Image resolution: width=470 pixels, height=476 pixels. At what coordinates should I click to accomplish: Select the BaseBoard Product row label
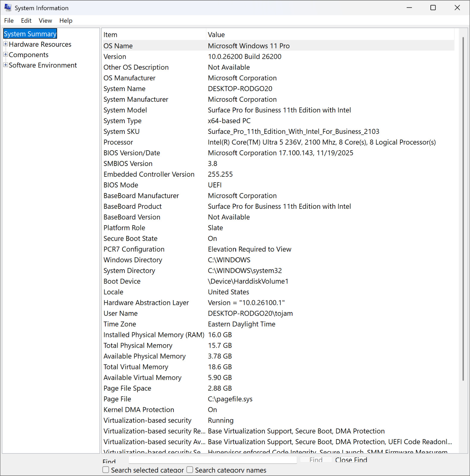click(x=133, y=206)
